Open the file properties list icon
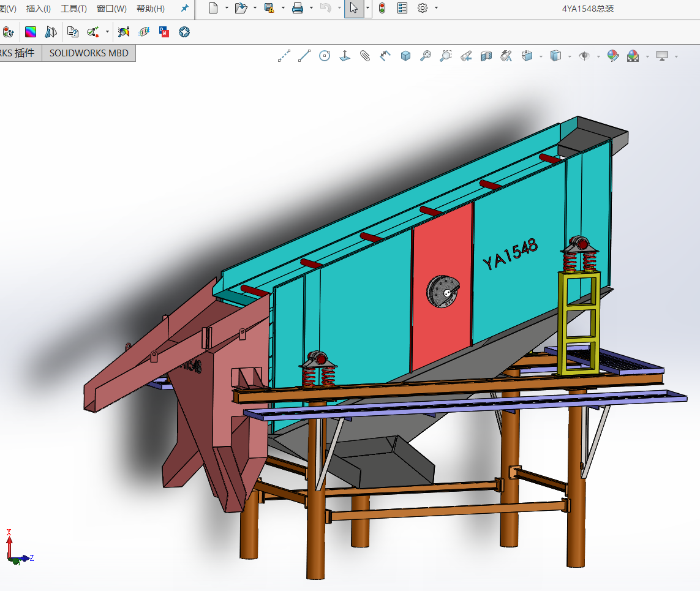The image size is (700, 591). (x=402, y=9)
